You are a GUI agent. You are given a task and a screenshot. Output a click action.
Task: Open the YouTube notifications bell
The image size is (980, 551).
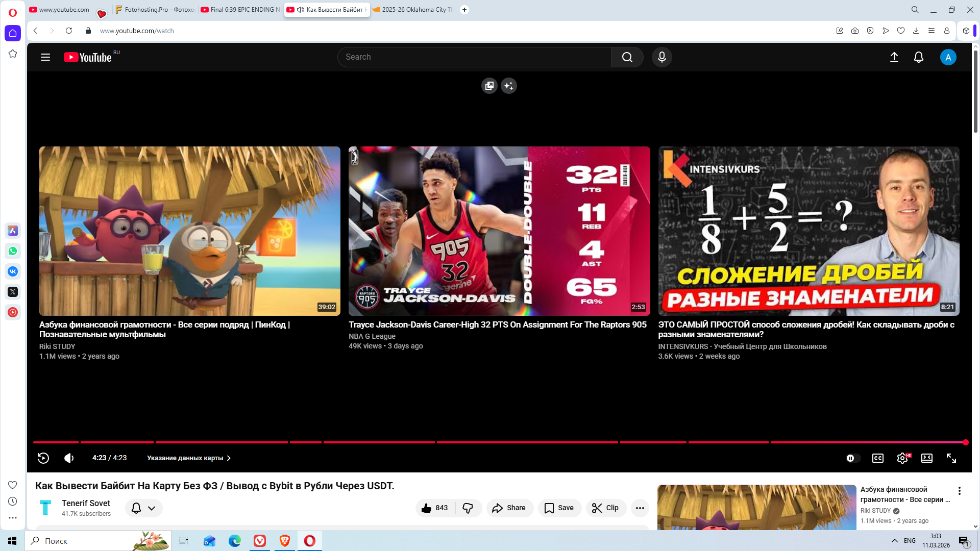918,57
